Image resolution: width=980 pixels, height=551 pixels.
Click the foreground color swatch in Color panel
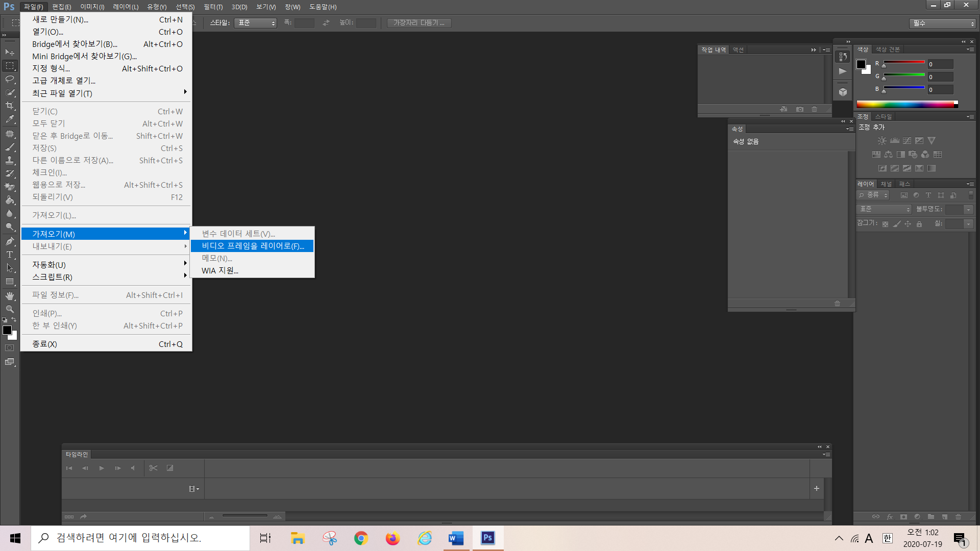(x=861, y=64)
